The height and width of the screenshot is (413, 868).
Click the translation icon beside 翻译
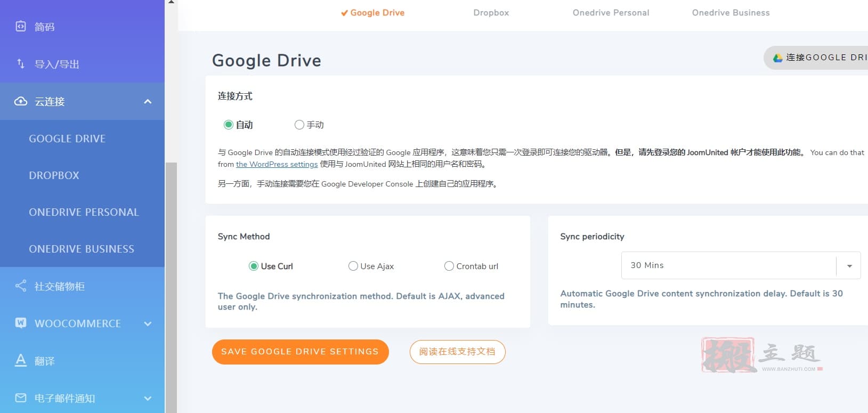[x=21, y=360]
